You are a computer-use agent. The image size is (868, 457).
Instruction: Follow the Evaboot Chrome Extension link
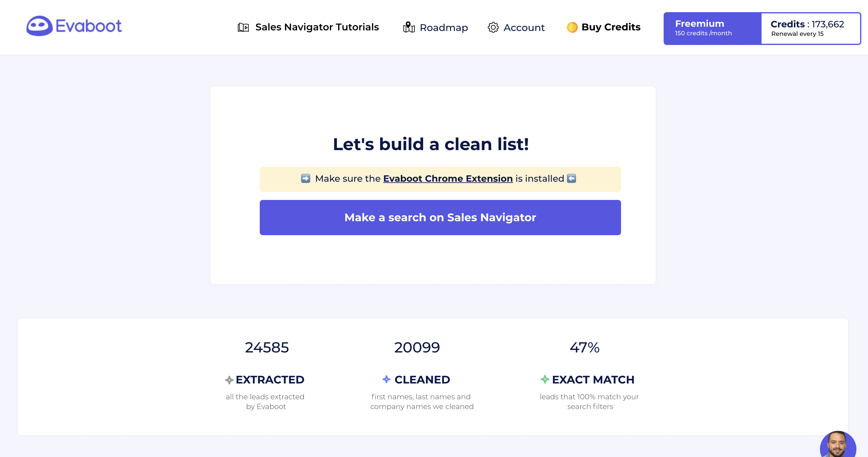(447, 178)
